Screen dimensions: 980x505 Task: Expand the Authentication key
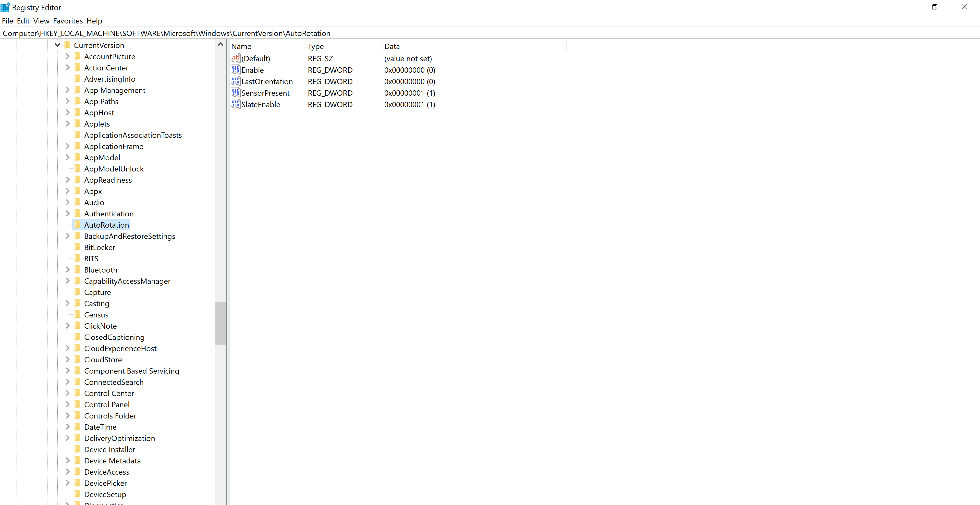click(x=67, y=213)
